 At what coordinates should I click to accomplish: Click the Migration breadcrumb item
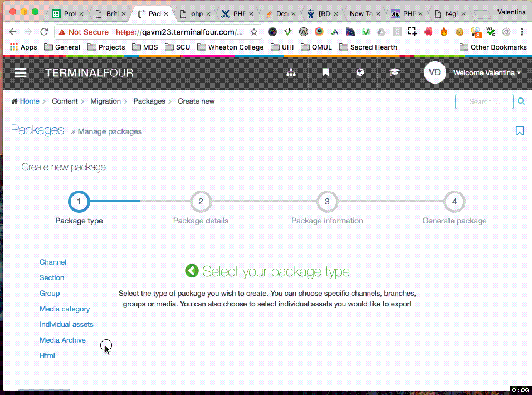point(105,101)
